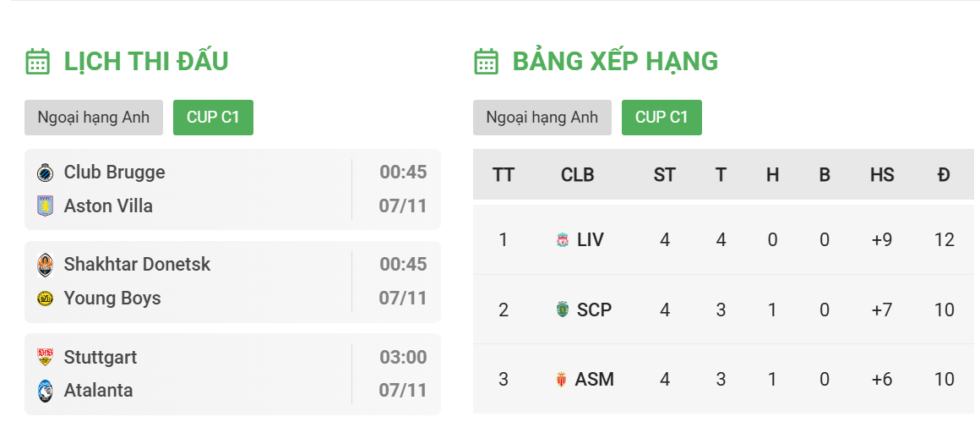
Task: Select CUP C1 tab in standings
Action: (x=661, y=118)
